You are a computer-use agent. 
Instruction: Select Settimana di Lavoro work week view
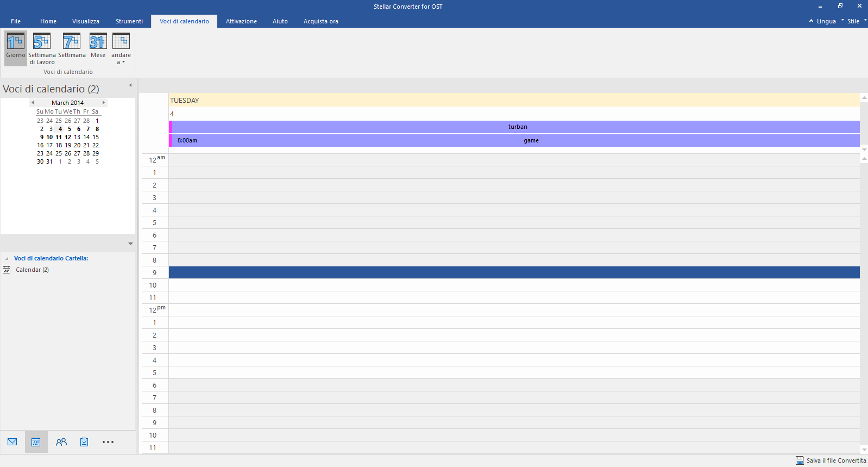click(x=42, y=48)
